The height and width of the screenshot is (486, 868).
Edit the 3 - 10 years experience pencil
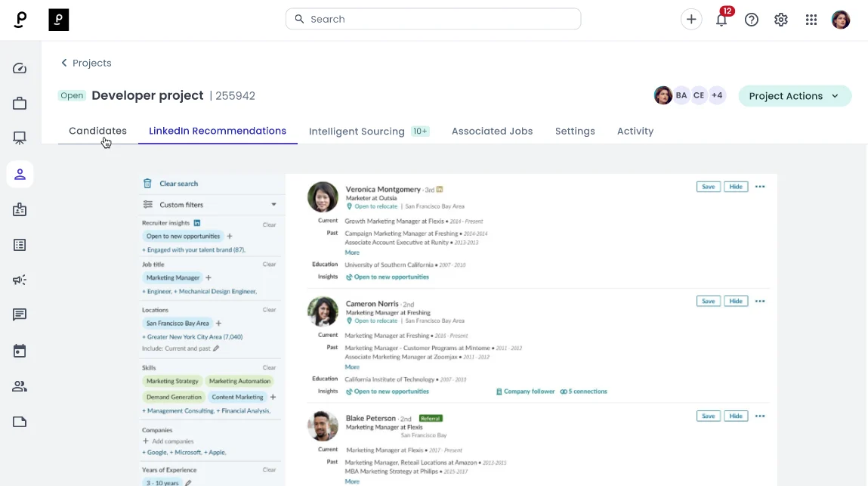pos(188,483)
